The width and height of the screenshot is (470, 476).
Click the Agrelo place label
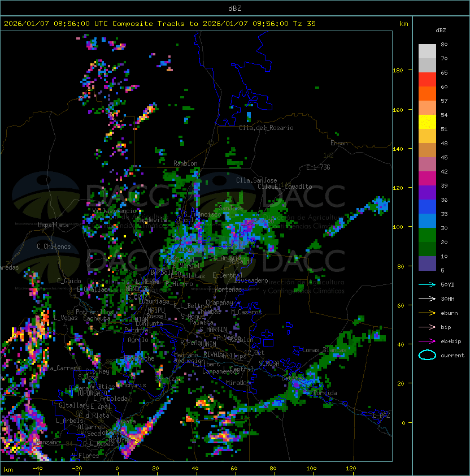pyautogui.click(x=138, y=340)
